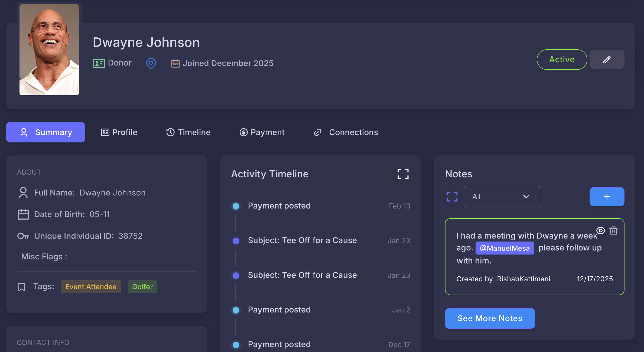Click the Event Attendee tag
This screenshot has width=644, height=352.
pyautogui.click(x=91, y=287)
